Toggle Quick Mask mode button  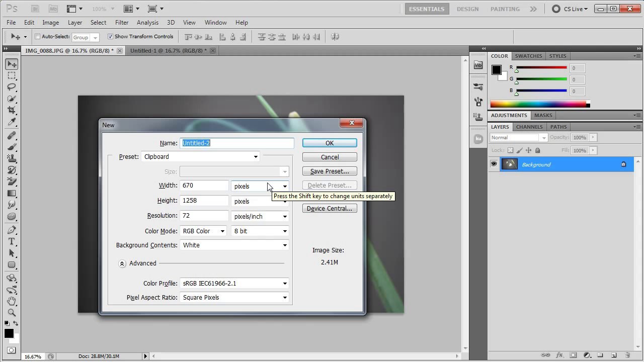point(12,350)
